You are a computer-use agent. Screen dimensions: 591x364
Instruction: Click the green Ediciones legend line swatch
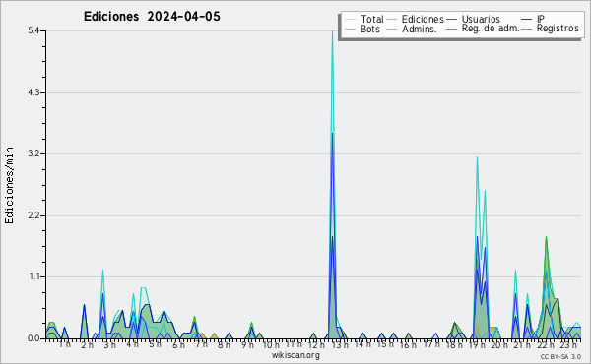[x=392, y=20]
